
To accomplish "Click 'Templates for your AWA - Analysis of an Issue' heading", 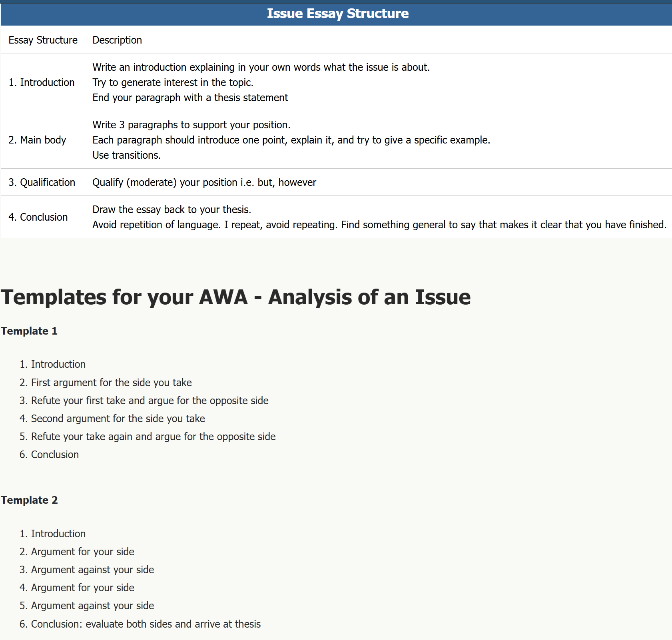I will (236, 297).
